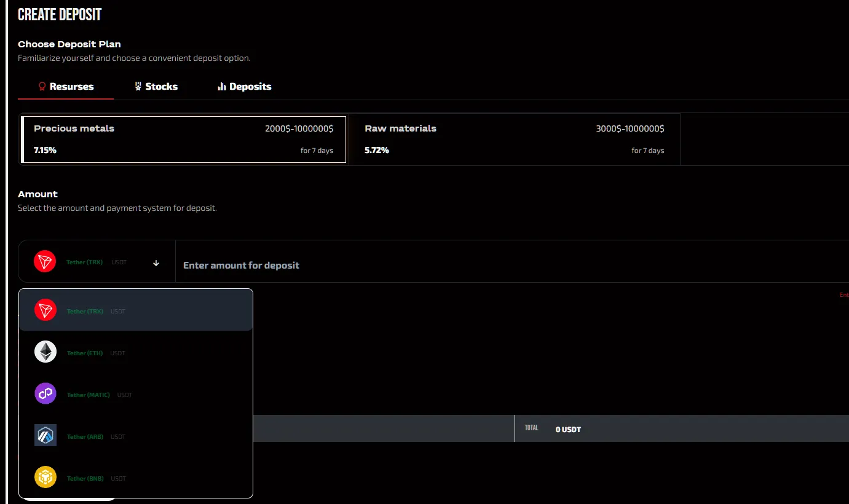Viewport: 849px width, 504px height.
Task: Click the BNB coin icon
Action: [x=45, y=477]
